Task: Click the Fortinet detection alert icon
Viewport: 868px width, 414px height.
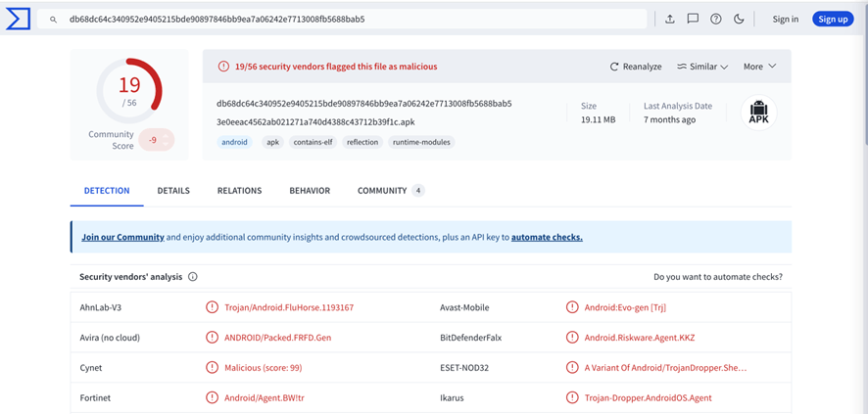Action: tap(212, 397)
